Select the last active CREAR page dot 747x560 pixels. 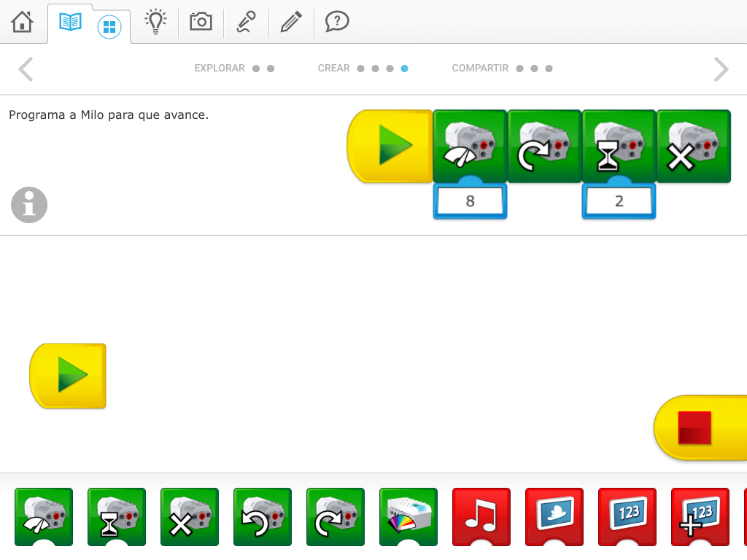[x=405, y=69]
